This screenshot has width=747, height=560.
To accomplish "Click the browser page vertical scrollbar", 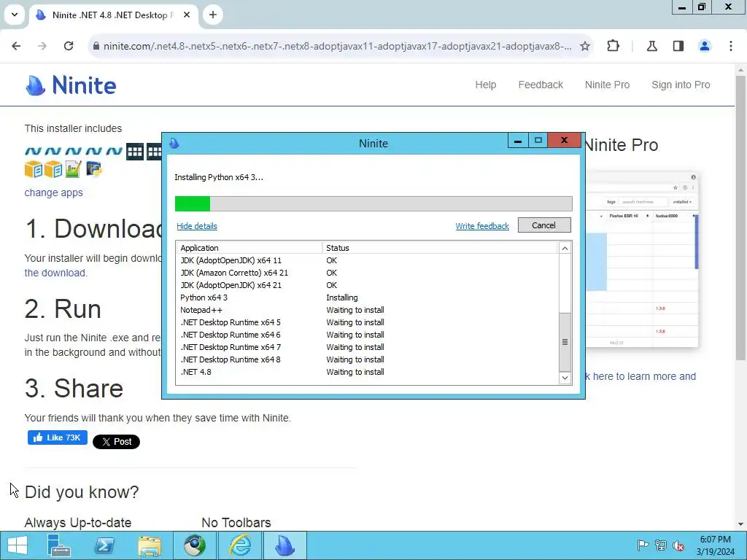I will click(x=740, y=217).
